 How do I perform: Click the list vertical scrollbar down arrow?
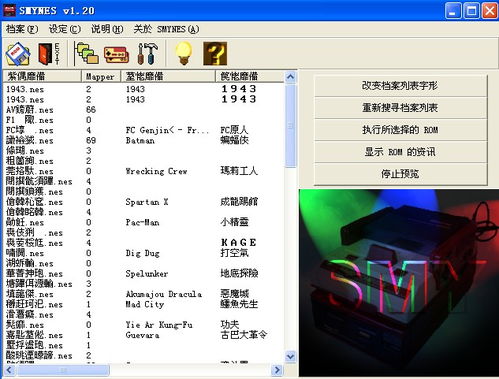coord(290,356)
